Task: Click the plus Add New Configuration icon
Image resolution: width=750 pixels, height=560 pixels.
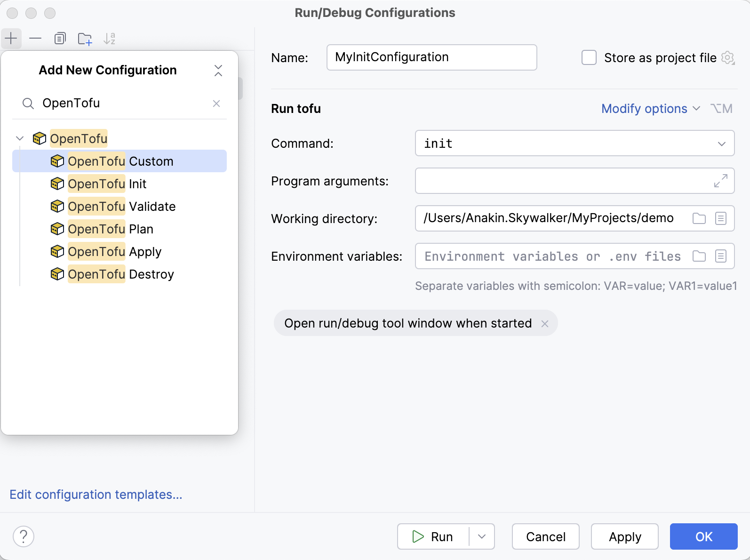Action: (x=11, y=38)
